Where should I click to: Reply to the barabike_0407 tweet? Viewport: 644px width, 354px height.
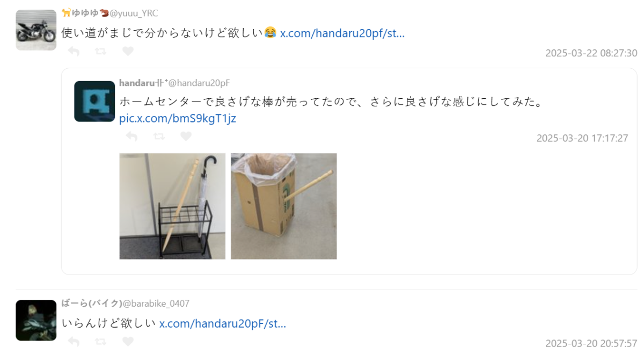(74, 342)
